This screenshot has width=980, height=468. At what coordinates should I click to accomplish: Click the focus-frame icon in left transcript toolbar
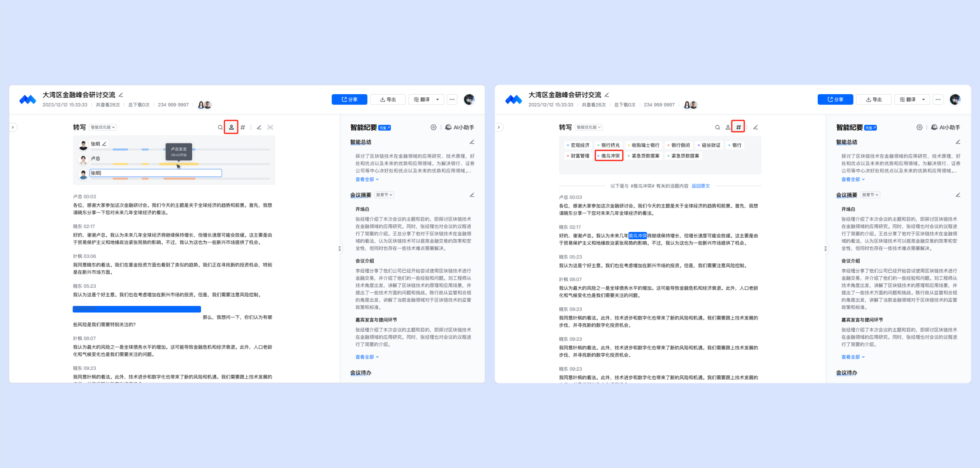point(270,127)
